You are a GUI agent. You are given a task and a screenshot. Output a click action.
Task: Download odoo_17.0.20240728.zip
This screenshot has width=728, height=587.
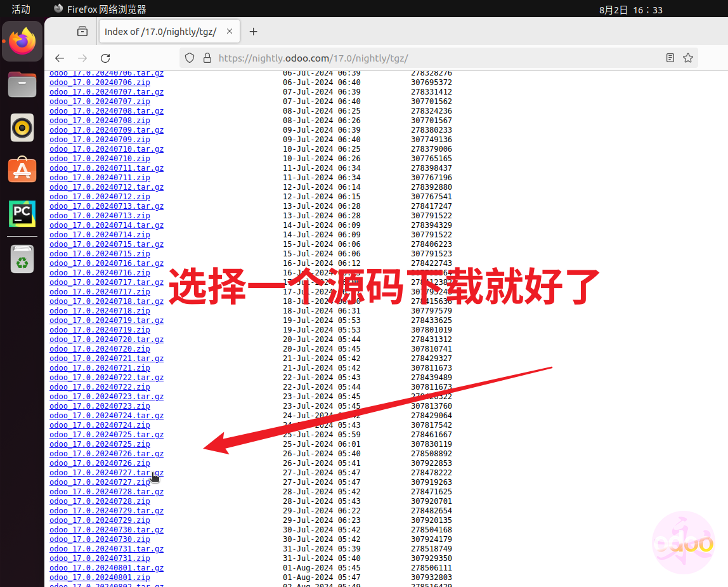pos(100,501)
